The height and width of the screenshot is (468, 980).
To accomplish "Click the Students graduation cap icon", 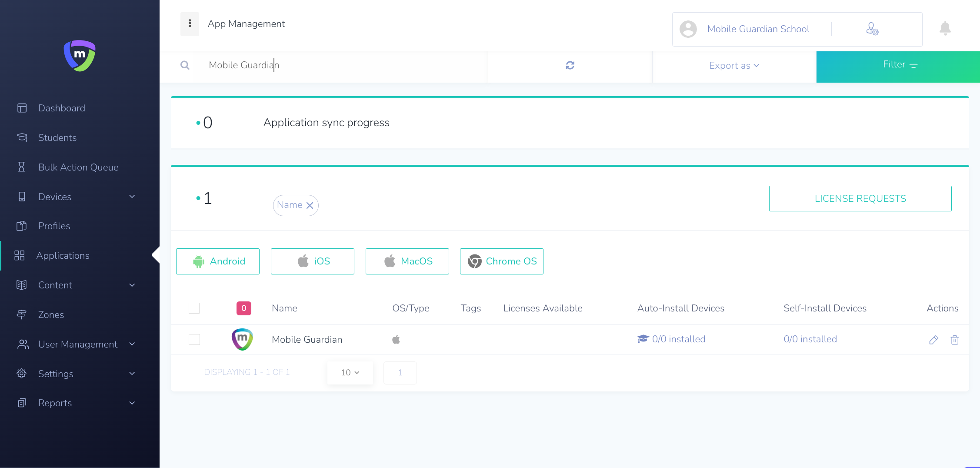I will (22, 137).
